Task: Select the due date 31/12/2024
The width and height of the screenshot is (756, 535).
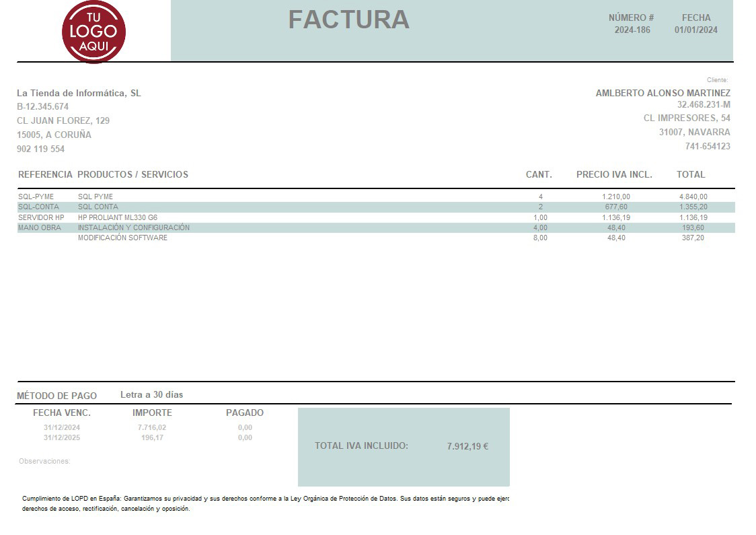Action: [61, 427]
